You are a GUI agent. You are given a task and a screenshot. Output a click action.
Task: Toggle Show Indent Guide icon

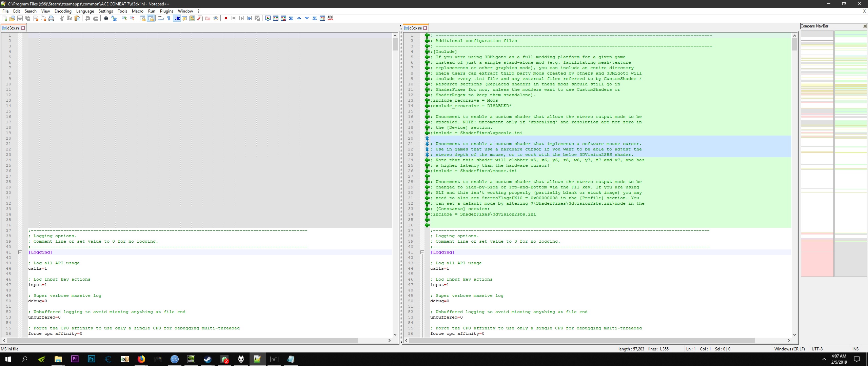click(177, 18)
